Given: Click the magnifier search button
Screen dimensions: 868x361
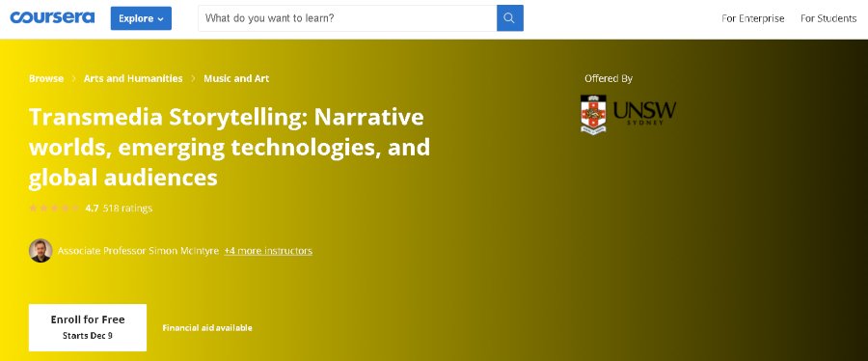Looking at the screenshot, I should pyautogui.click(x=510, y=18).
